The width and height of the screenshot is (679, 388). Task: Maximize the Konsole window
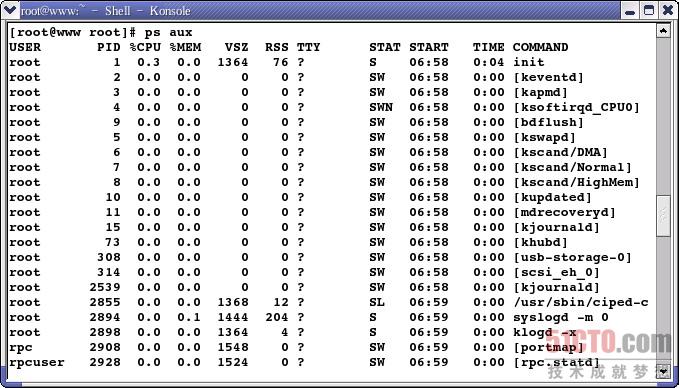pyautogui.click(x=648, y=11)
